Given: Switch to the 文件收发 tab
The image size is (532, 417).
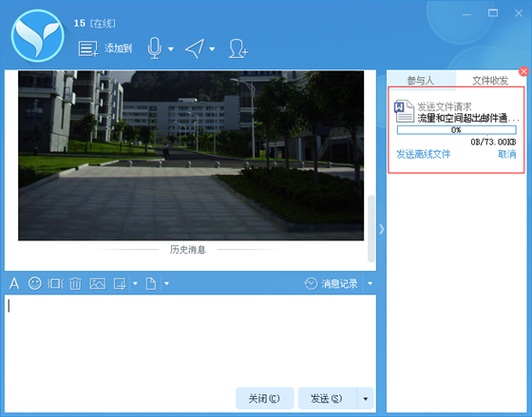Looking at the screenshot, I should (x=490, y=81).
